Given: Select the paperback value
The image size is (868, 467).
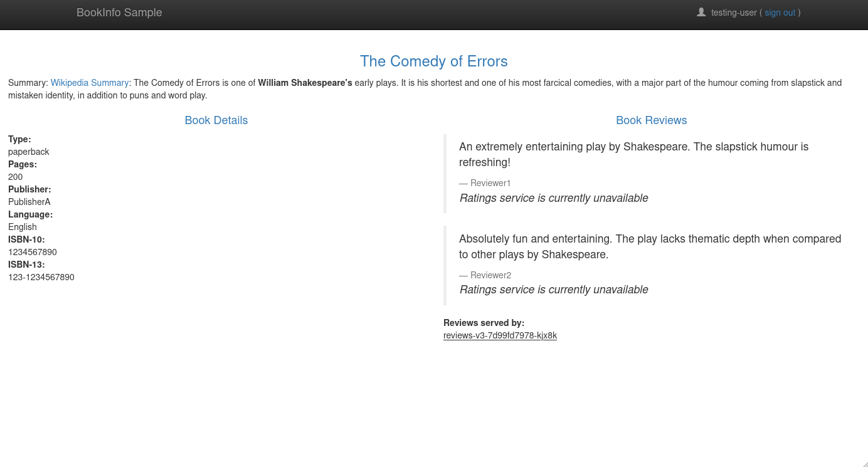Looking at the screenshot, I should (28, 152).
